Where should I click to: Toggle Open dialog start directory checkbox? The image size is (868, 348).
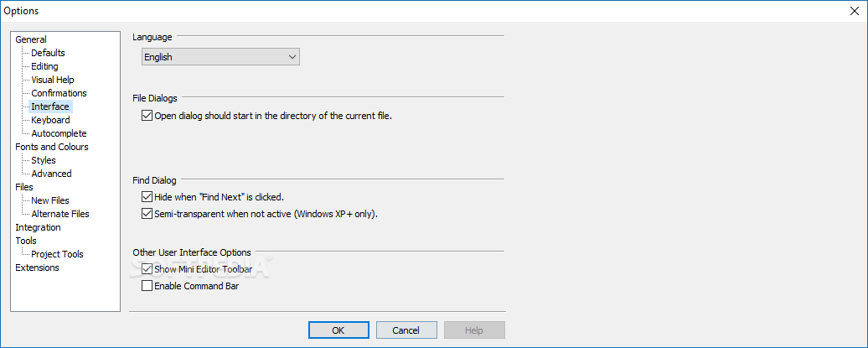pos(147,117)
